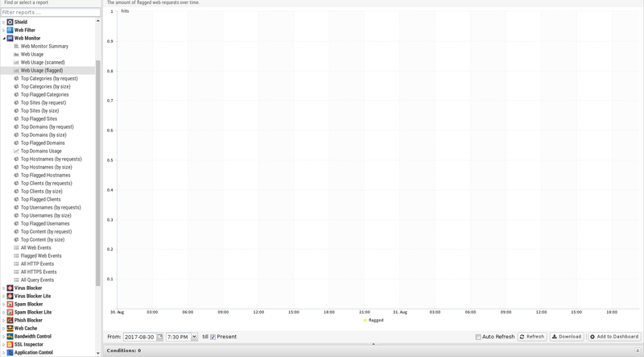Expand the Spam Blocker tree node
The width and height of the screenshot is (644, 357).
click(4, 304)
